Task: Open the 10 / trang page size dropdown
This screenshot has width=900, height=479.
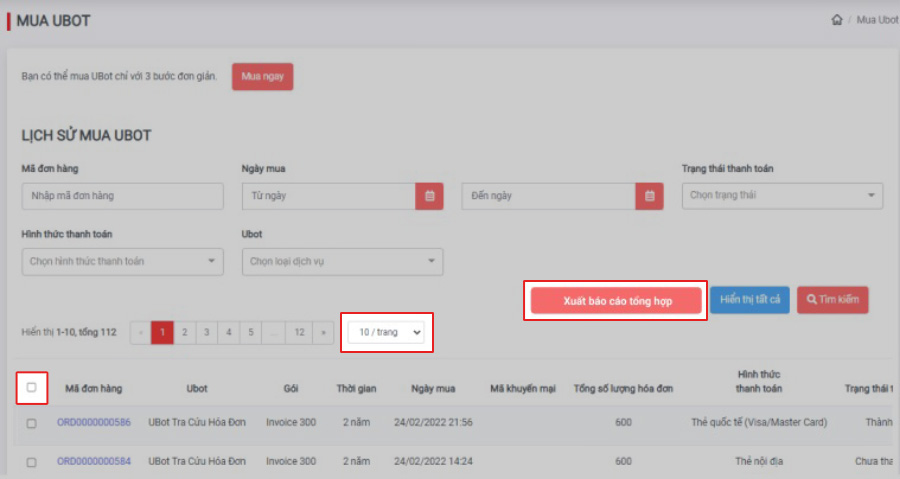Action: coord(386,333)
